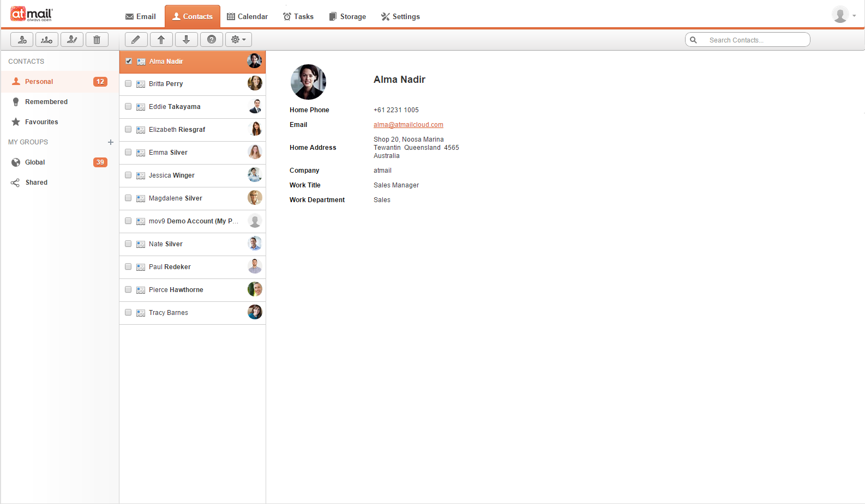
Task: Open the Tasks tab
Action: (298, 16)
